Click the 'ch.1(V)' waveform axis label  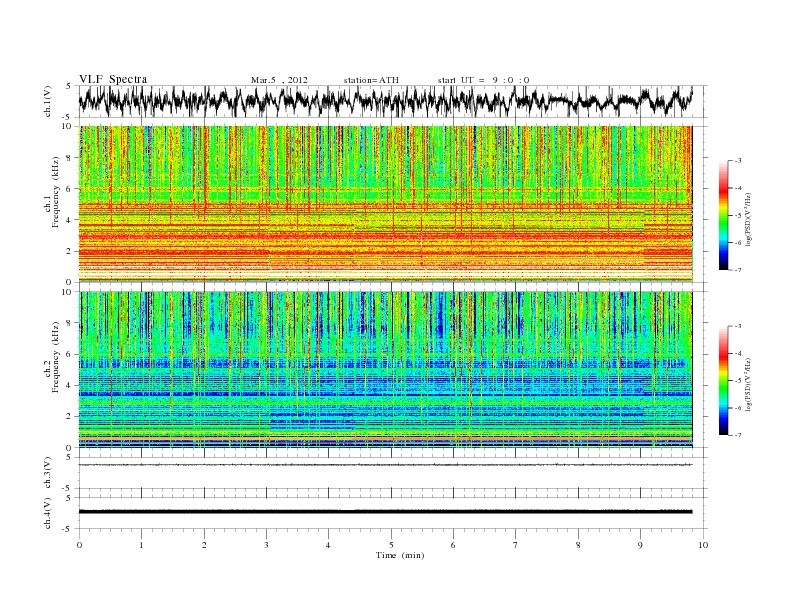point(47,101)
